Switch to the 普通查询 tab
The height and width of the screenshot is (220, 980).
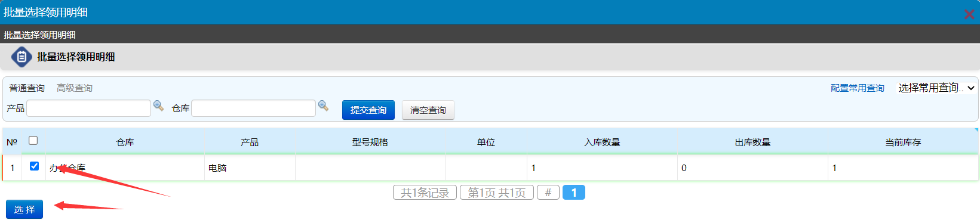[x=27, y=88]
